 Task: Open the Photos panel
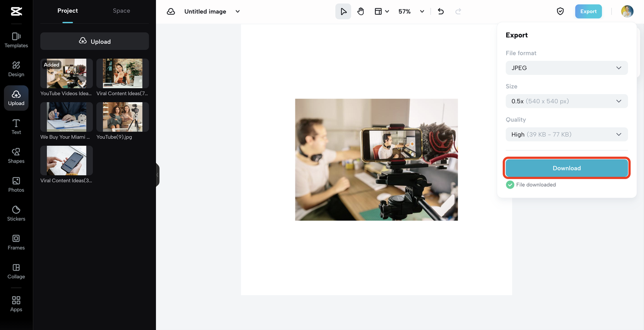16,185
